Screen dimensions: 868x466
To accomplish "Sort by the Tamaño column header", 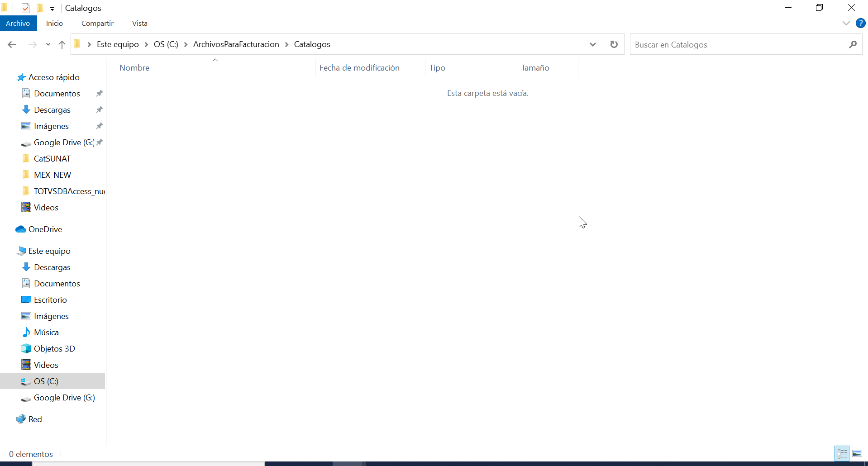I will 547,67.
